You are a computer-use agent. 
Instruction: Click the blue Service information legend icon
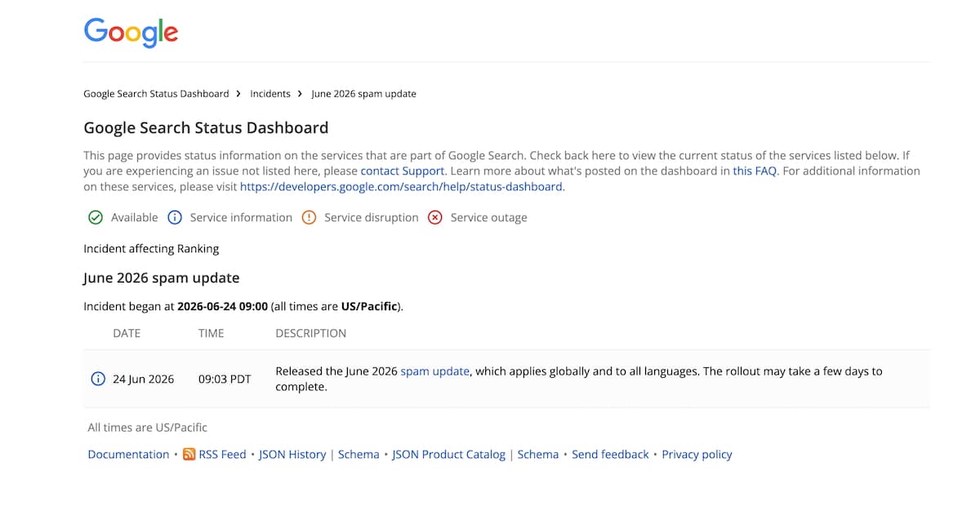pyautogui.click(x=175, y=217)
